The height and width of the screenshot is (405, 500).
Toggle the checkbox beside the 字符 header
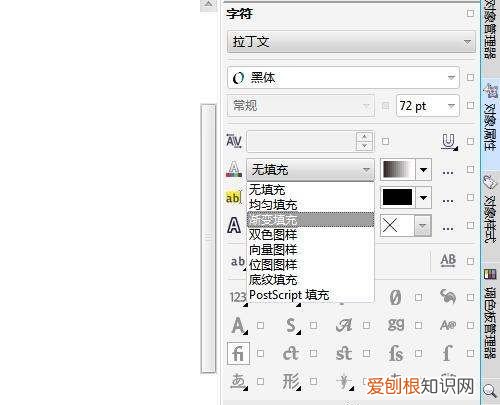click(x=470, y=13)
